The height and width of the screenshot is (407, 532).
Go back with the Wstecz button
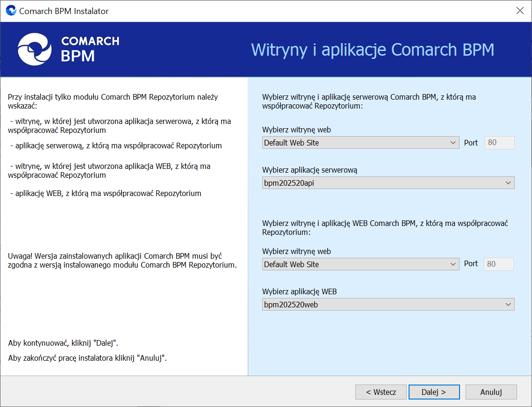[381, 392]
